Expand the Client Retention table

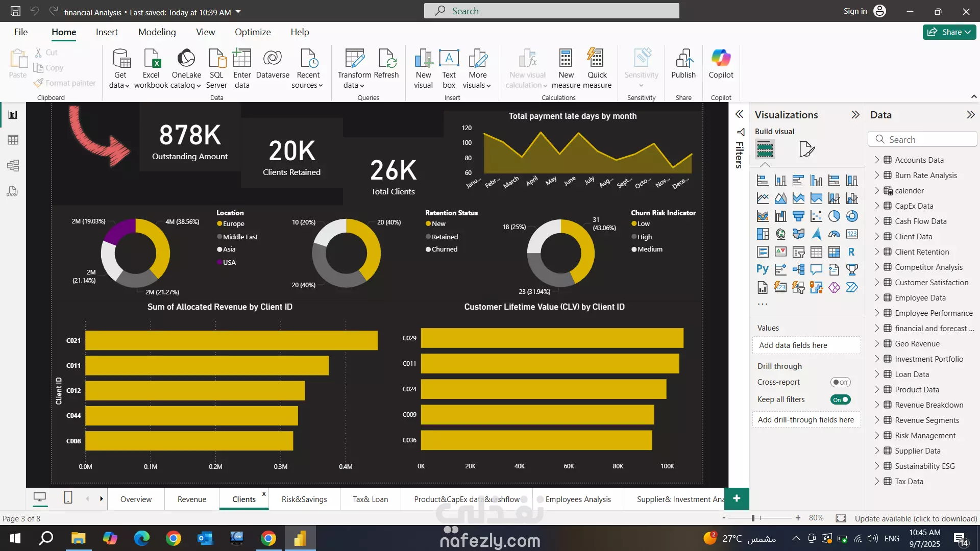coord(877,252)
